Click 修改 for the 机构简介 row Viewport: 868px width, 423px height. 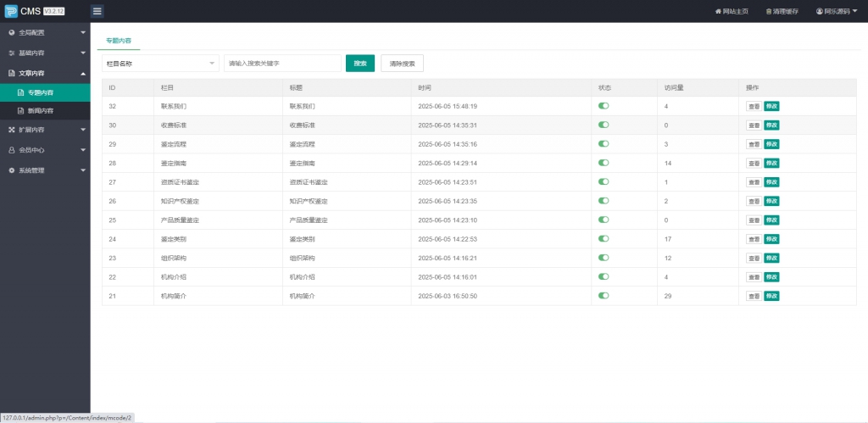click(x=771, y=296)
